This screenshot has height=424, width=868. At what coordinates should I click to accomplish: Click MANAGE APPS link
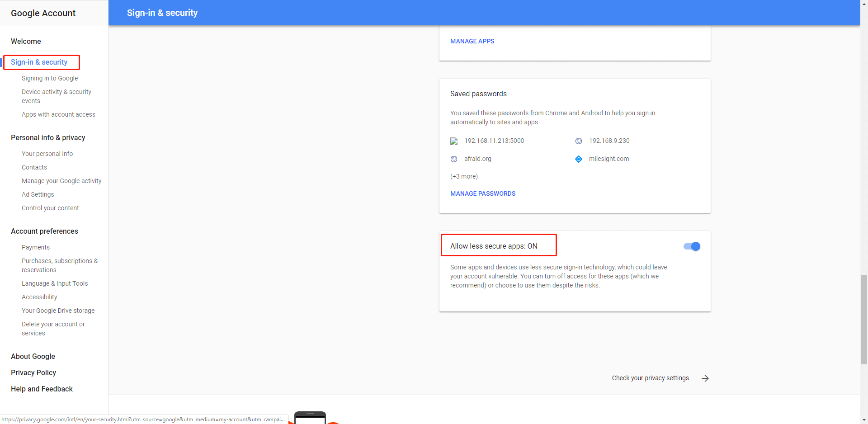click(472, 41)
